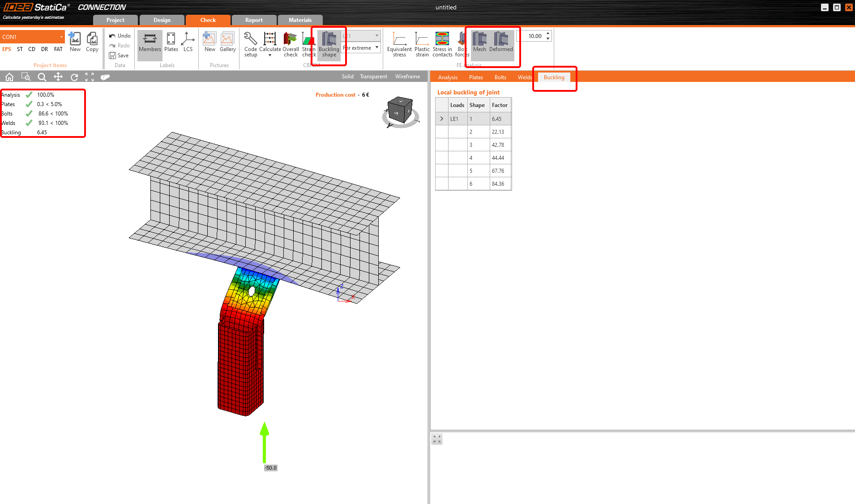The height and width of the screenshot is (504, 855).
Task: Click the Save button
Action: click(x=120, y=55)
